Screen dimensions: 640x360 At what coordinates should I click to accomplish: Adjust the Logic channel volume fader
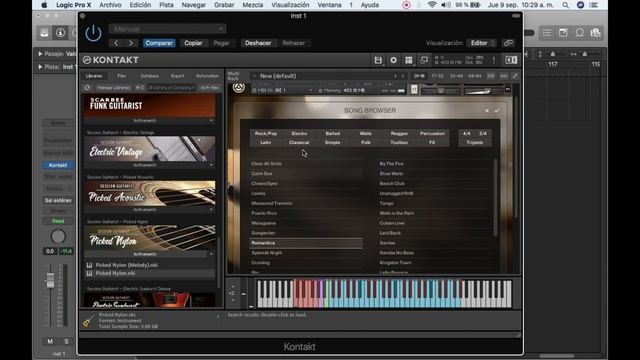click(x=50, y=280)
